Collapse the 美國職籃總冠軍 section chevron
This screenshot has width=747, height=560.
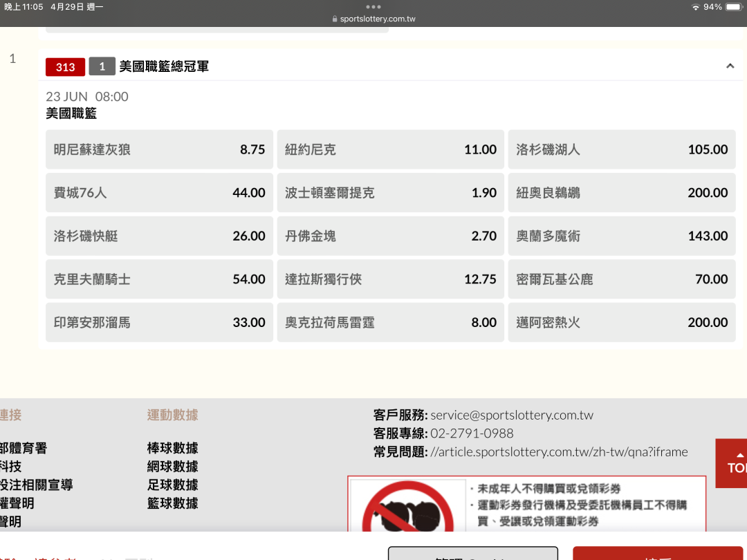730,66
